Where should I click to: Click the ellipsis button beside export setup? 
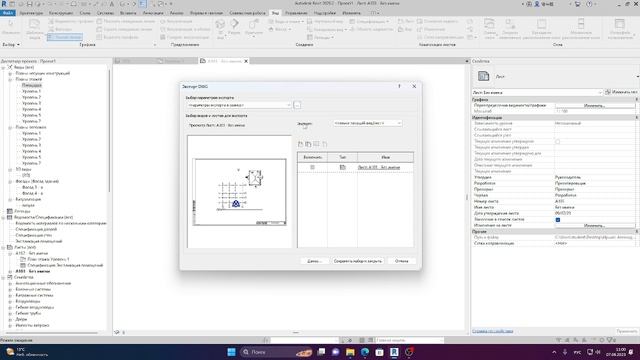297,105
